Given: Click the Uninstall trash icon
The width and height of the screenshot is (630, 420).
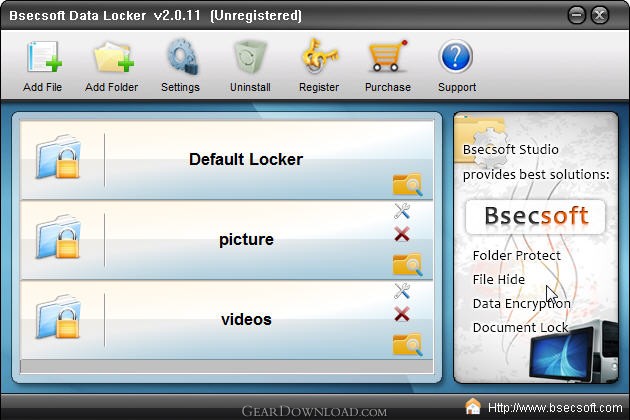Looking at the screenshot, I should pyautogui.click(x=250, y=56).
